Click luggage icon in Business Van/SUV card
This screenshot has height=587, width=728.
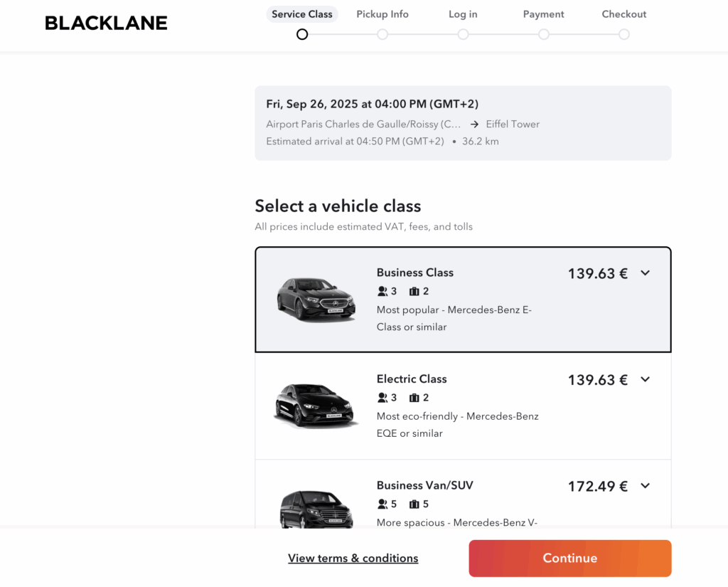414,504
